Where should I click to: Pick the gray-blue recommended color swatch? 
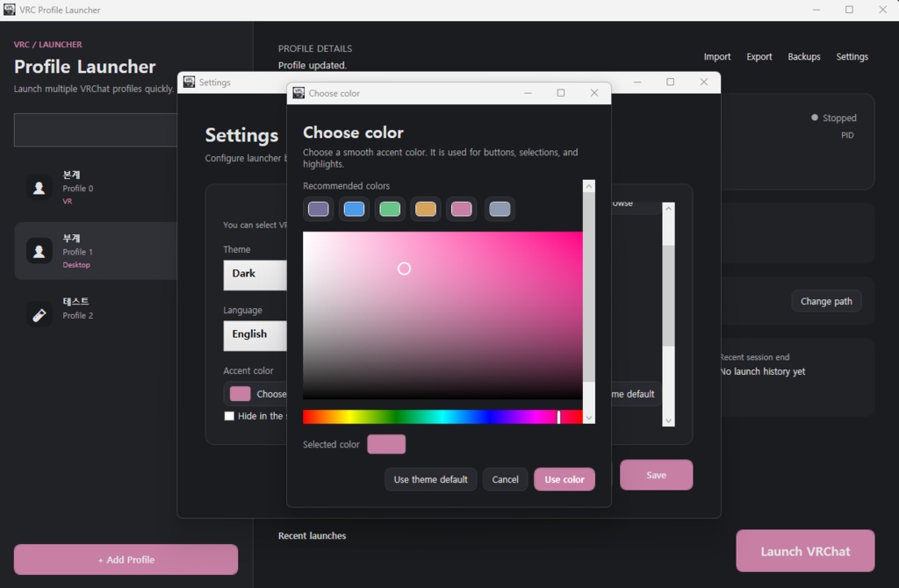500,209
